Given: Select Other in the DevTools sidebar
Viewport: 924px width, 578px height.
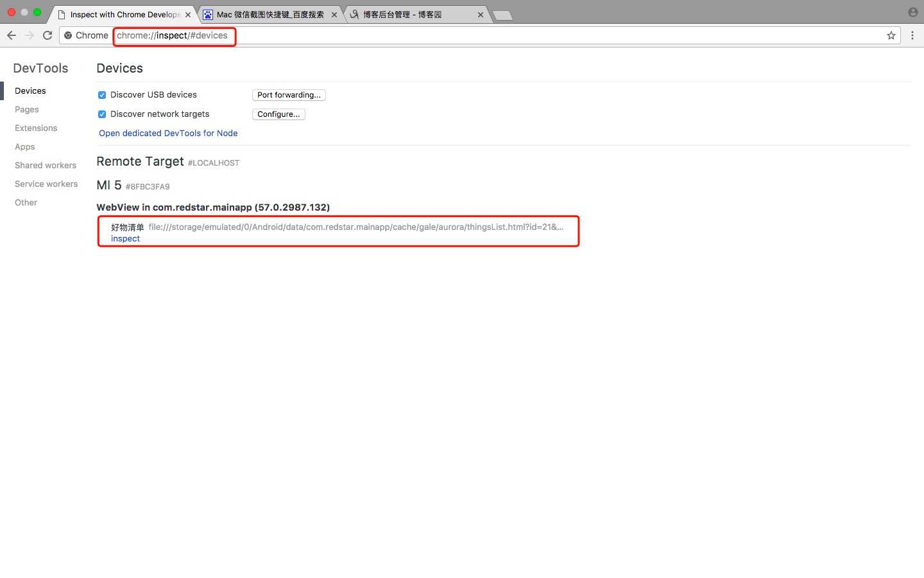Looking at the screenshot, I should 26,202.
